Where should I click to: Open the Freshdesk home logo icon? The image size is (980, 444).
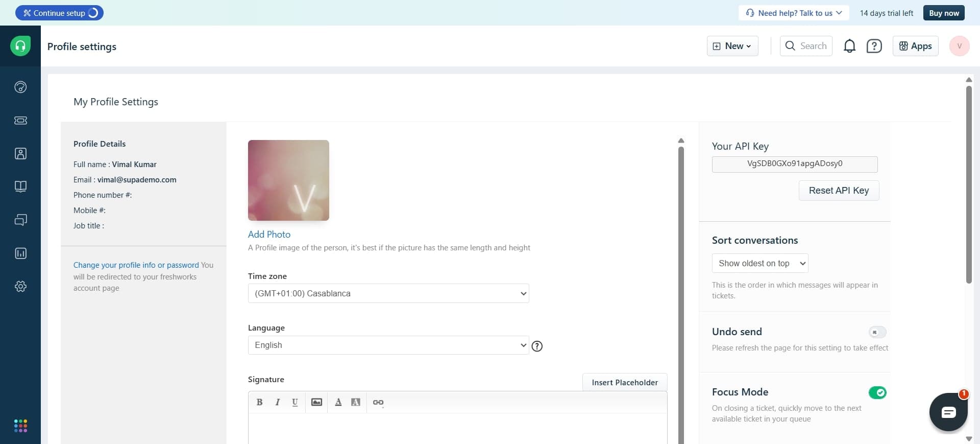point(20,46)
